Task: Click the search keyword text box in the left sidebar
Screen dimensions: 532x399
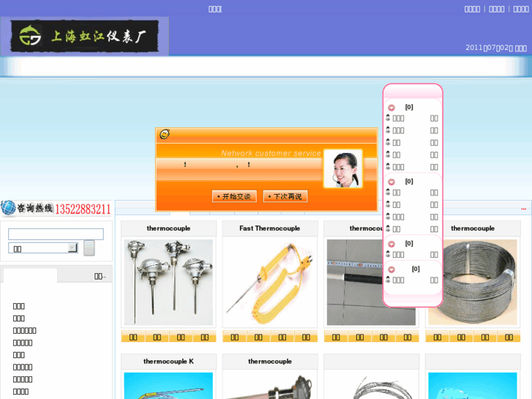Action: [x=56, y=234]
